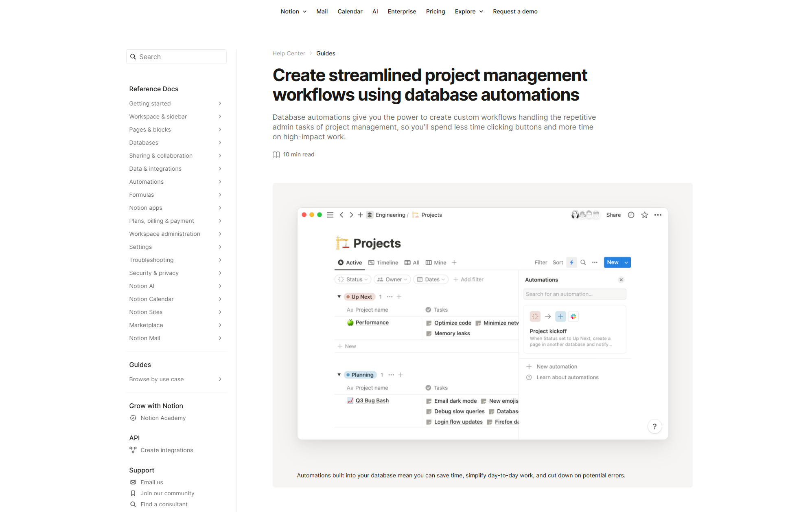Image resolution: width=812 pixels, height=512 pixels.
Task: Open the Dates filter dropdown
Action: [x=431, y=279]
